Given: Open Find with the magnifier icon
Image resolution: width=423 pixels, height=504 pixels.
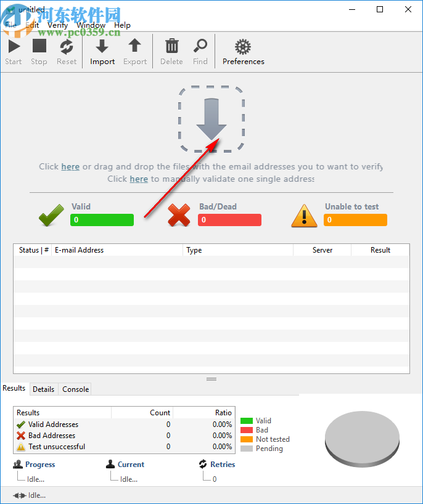Looking at the screenshot, I should [x=200, y=46].
